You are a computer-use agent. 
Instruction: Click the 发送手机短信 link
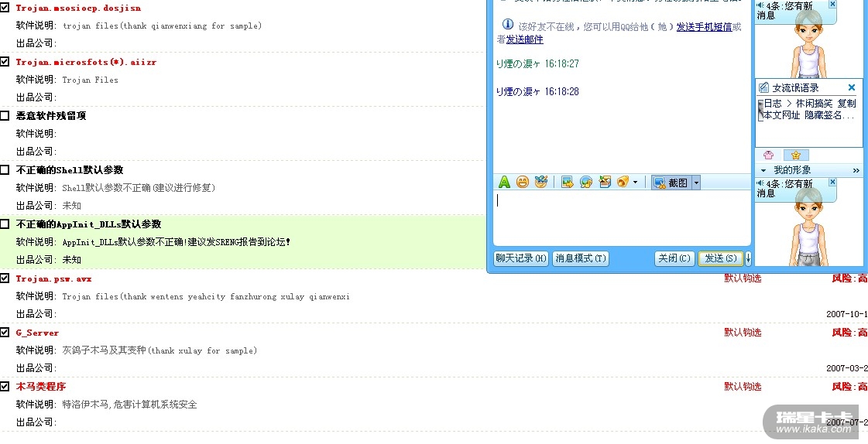[x=704, y=26]
